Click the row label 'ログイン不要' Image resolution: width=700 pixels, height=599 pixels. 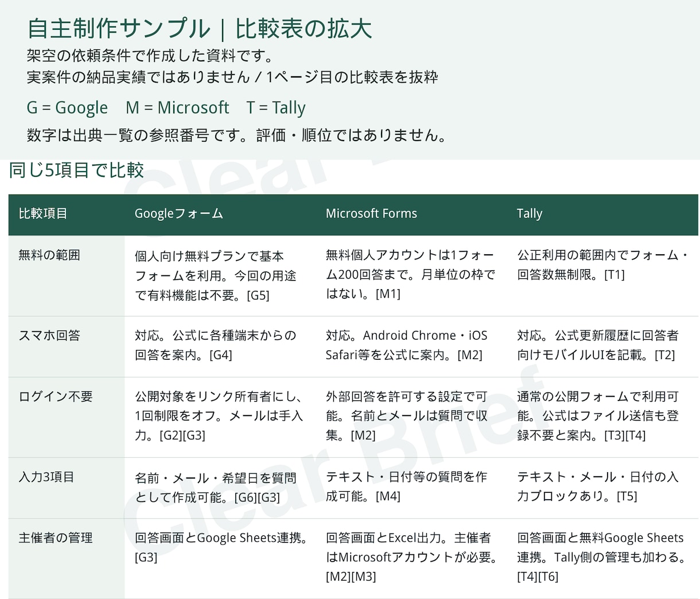56,396
